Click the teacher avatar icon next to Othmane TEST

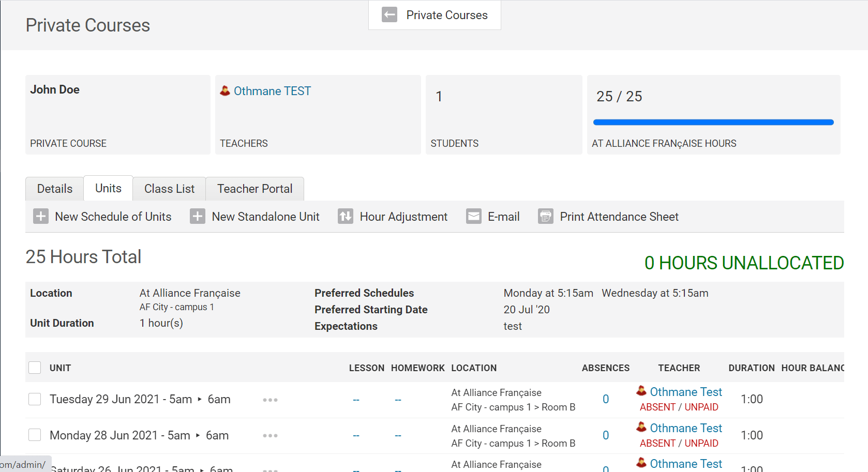coord(225,91)
